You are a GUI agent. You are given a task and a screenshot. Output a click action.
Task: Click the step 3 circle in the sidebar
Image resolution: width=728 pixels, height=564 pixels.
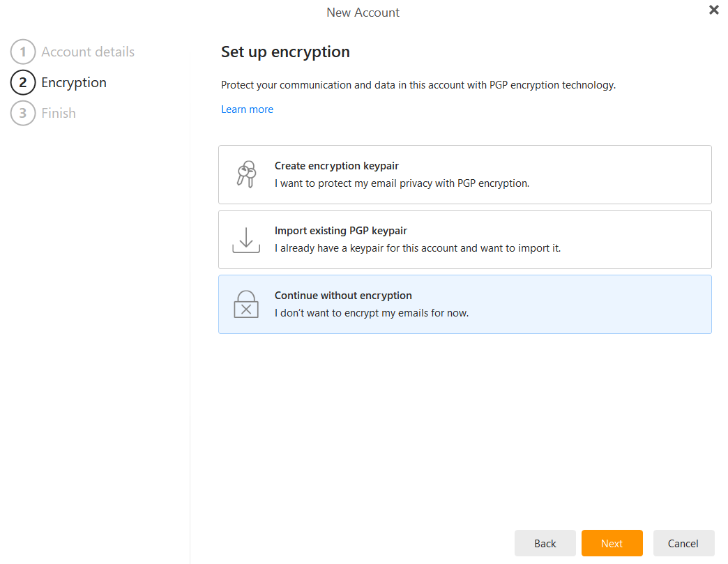click(22, 113)
